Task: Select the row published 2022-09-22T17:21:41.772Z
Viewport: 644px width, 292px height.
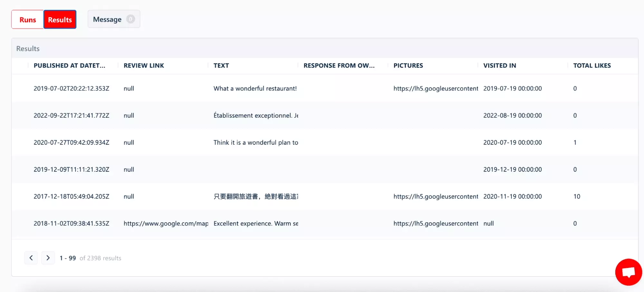Action: [71, 115]
